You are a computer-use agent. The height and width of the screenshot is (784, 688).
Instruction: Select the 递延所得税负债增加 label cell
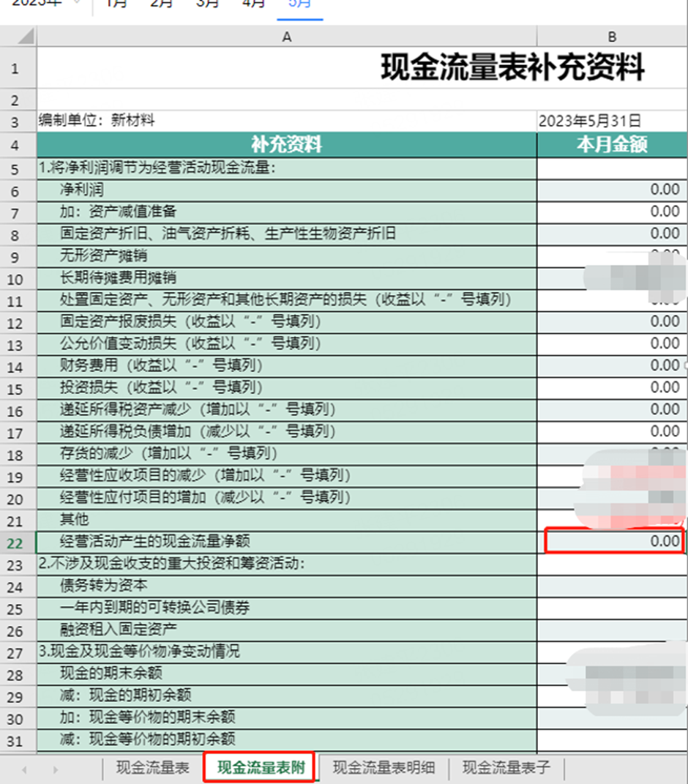[x=286, y=432]
